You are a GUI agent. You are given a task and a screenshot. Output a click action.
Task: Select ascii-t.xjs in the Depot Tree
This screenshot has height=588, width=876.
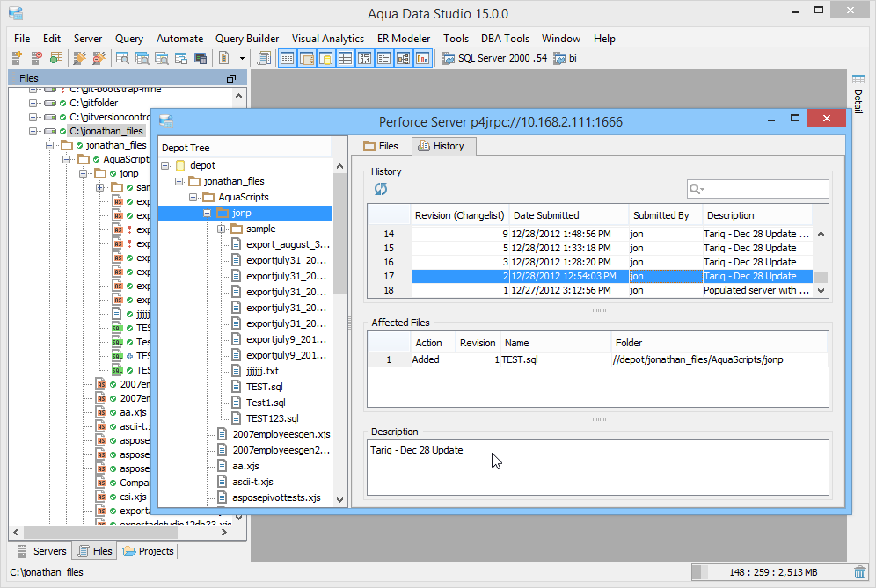[x=252, y=482]
